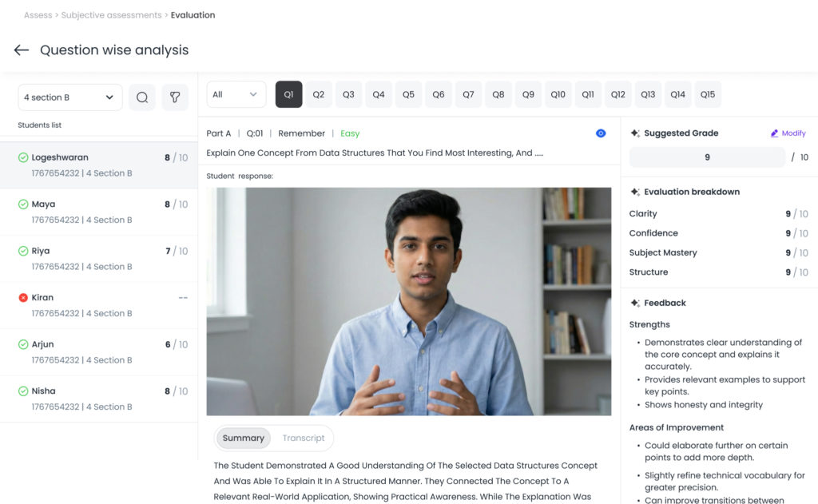Click Kiran's red error status icon
Viewport: 818px width, 504px height.
tap(23, 298)
